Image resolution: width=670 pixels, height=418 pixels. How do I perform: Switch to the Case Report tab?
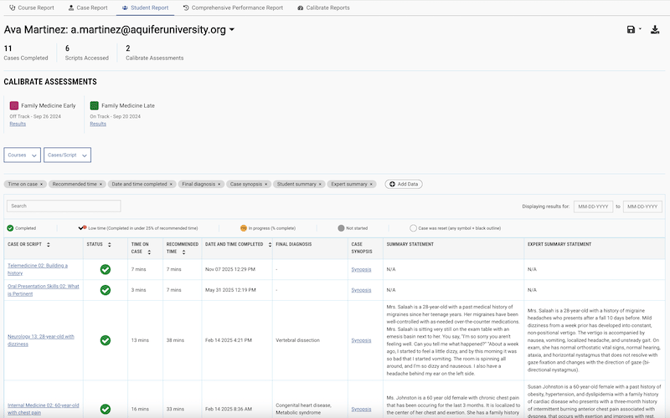tap(88, 8)
